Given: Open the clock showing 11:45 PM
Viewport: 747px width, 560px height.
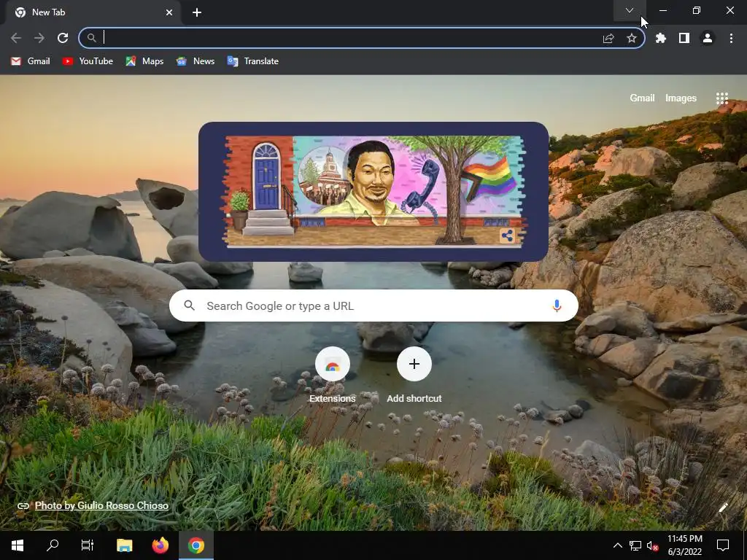Looking at the screenshot, I should point(684,545).
